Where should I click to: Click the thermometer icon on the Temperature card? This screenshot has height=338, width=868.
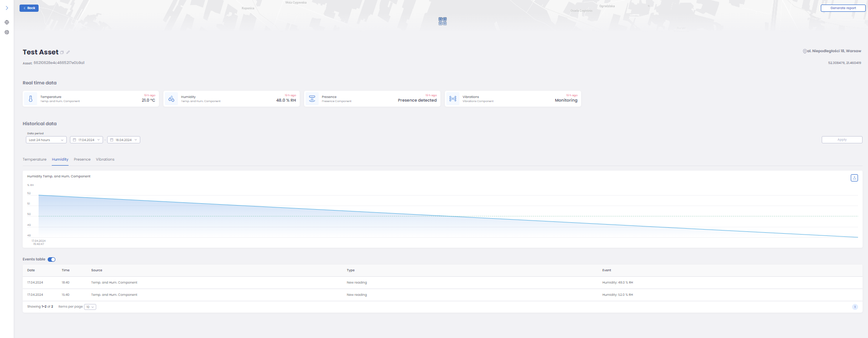coord(30,99)
